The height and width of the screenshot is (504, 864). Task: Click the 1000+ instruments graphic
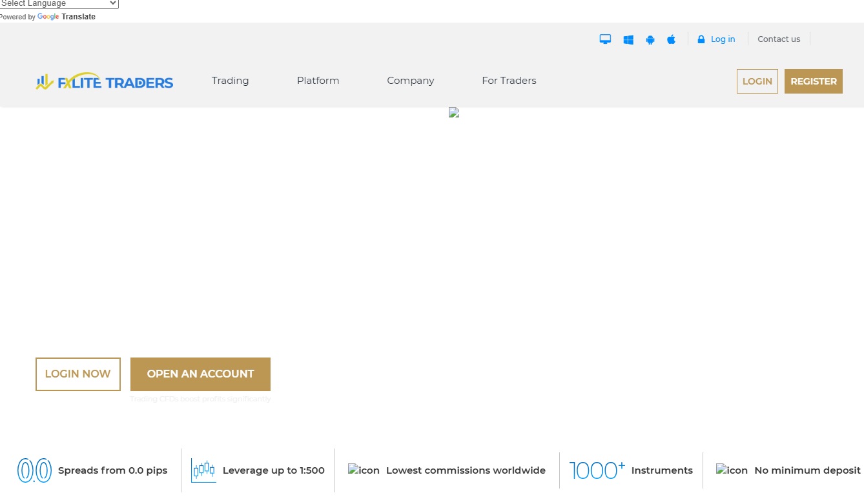(x=595, y=470)
